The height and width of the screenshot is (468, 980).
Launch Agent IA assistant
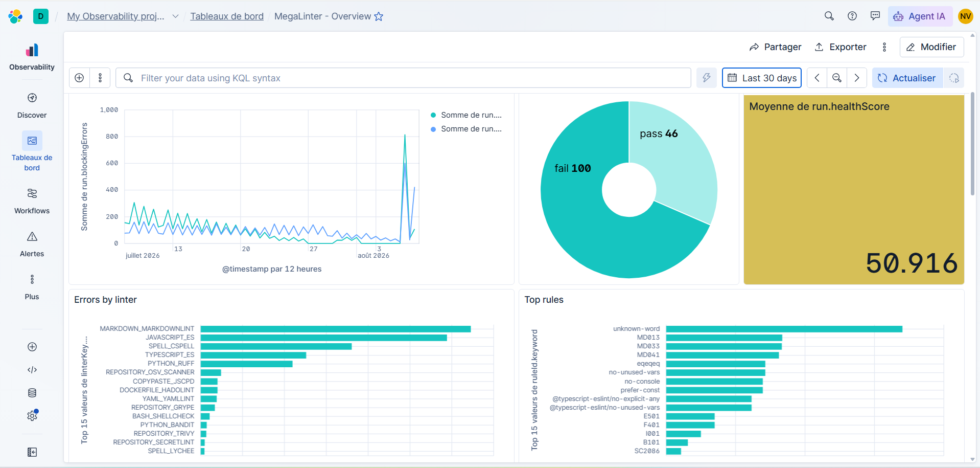(920, 16)
